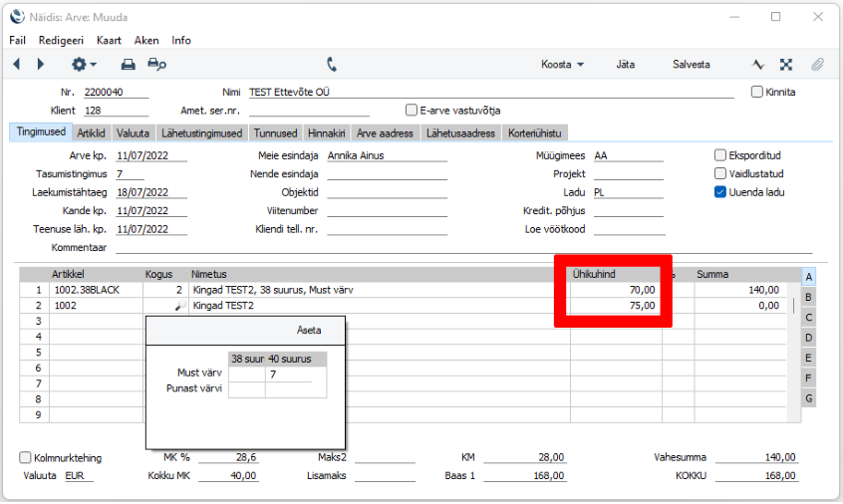The width and height of the screenshot is (843, 504).
Task: Open the activity wave icon
Action: coord(758,65)
